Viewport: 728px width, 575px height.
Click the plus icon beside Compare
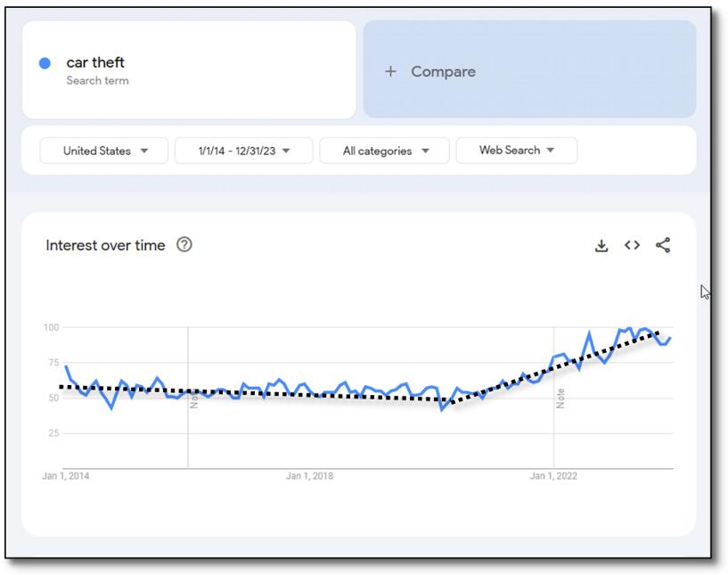[x=390, y=71]
